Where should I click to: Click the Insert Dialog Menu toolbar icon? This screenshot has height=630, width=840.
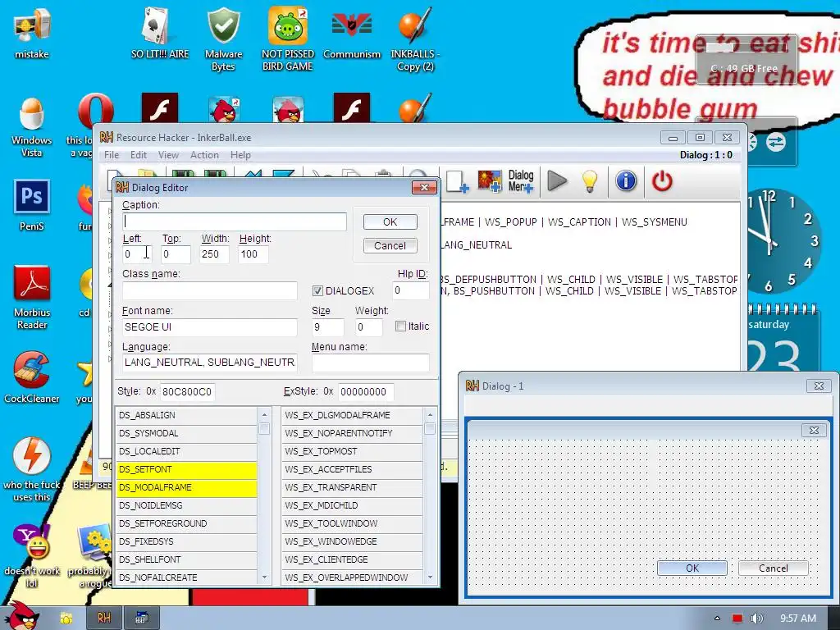[521, 181]
